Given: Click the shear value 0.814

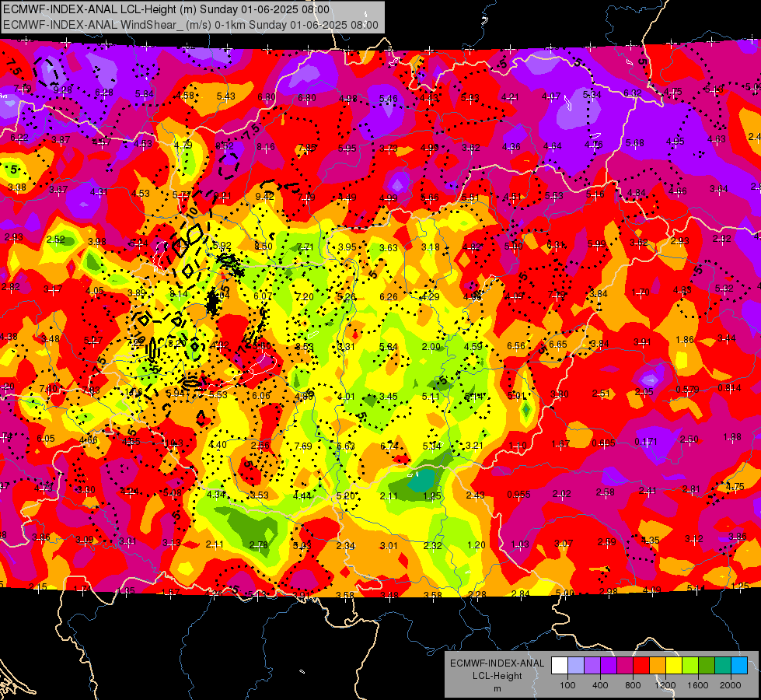Looking at the screenshot, I should [x=729, y=387].
